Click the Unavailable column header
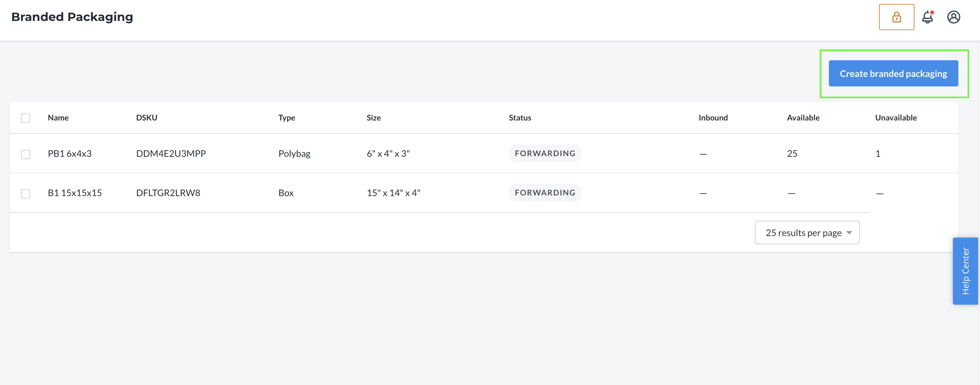Image resolution: width=980 pixels, height=385 pixels. click(x=895, y=118)
